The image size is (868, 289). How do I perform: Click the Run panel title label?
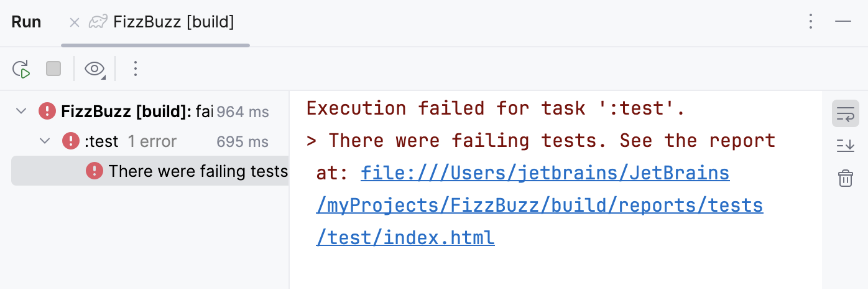[x=26, y=22]
